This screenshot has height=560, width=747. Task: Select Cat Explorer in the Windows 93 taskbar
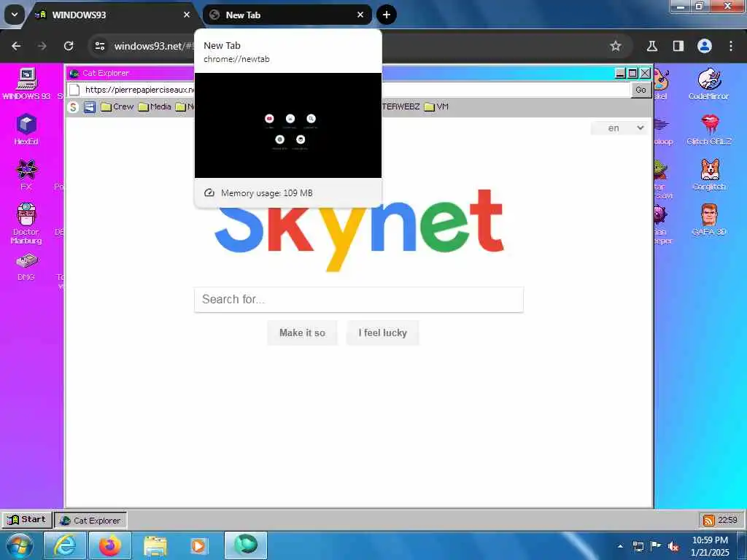pyautogui.click(x=90, y=521)
